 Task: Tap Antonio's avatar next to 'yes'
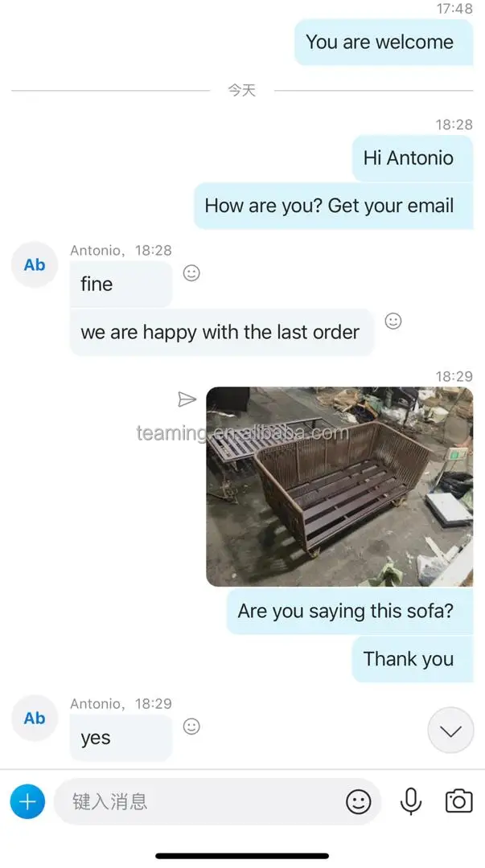point(35,718)
